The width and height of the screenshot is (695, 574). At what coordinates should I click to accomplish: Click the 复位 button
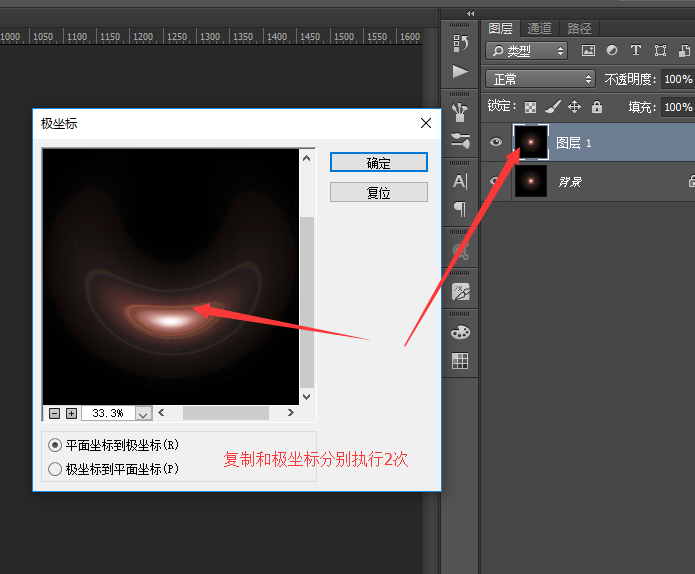coord(379,193)
